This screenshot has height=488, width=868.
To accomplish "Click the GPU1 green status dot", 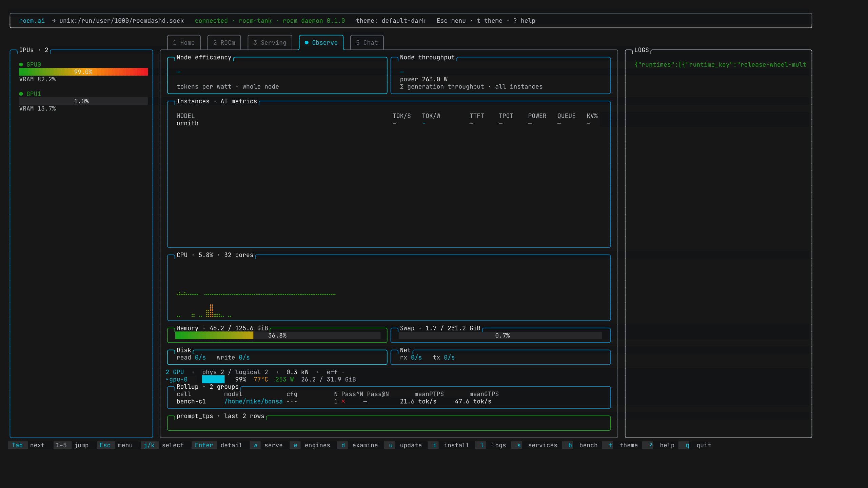I will [x=21, y=94].
